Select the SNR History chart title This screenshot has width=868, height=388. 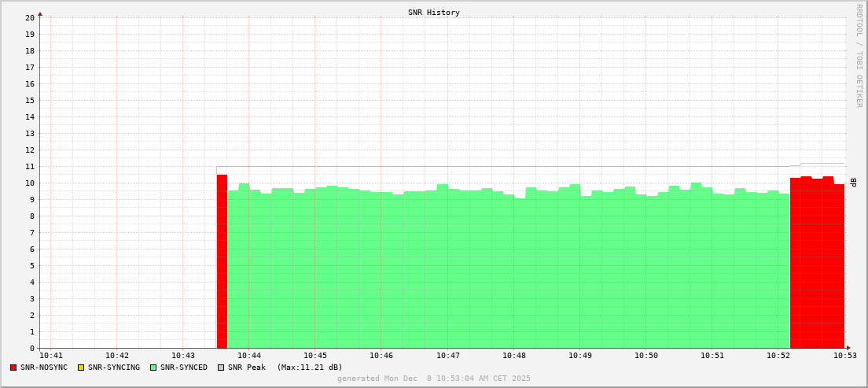click(433, 13)
